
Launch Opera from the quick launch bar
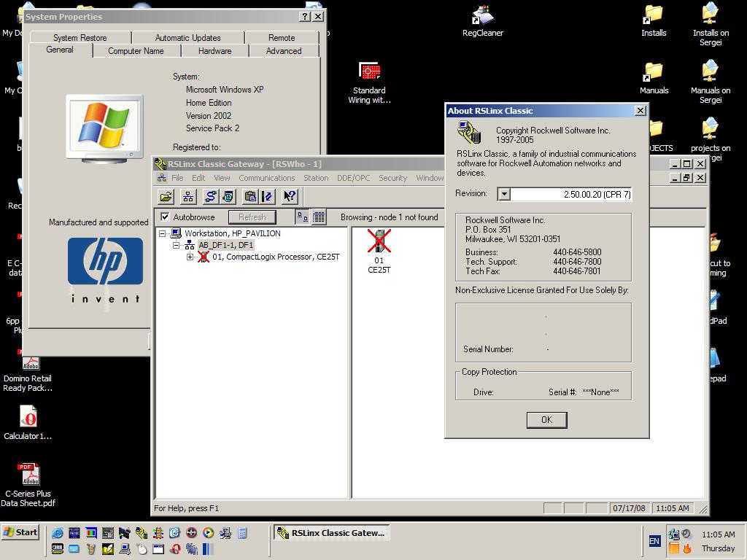[175, 549]
